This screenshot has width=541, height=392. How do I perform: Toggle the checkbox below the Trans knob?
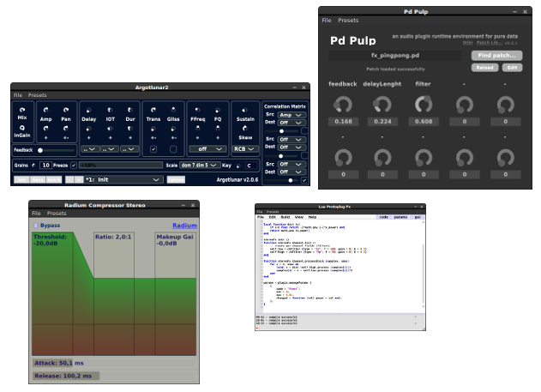pos(153,149)
